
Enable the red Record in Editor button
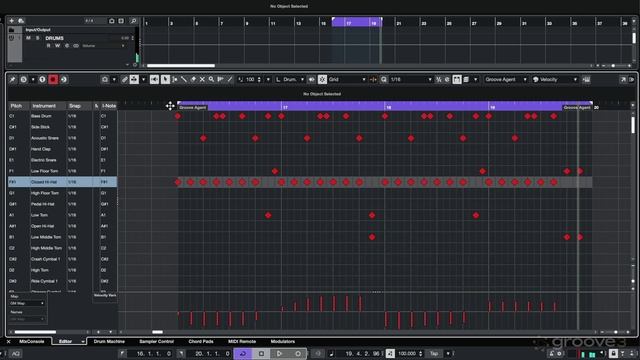(53, 80)
